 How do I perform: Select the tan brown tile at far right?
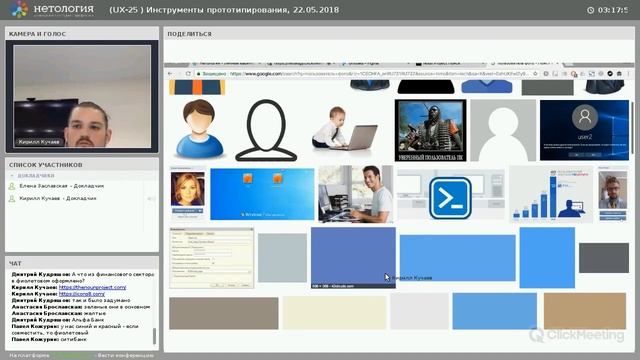tap(585, 311)
